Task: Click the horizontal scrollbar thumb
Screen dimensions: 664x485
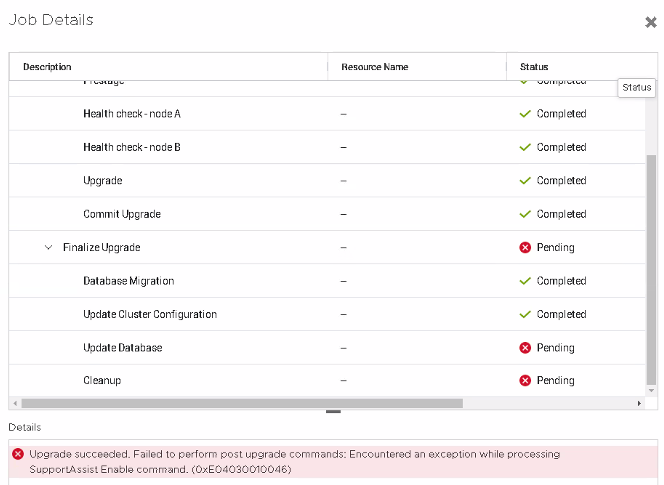Action: click(x=240, y=403)
